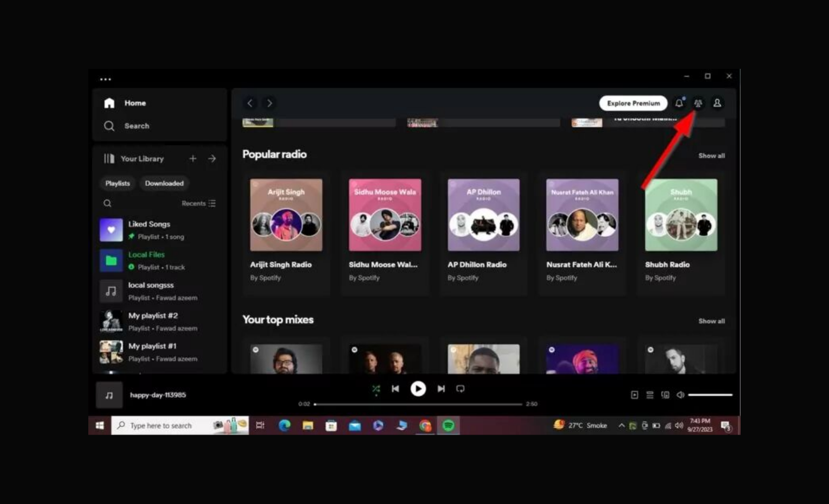Click the happy-day-113985 track title
The height and width of the screenshot is (504, 829).
click(158, 395)
